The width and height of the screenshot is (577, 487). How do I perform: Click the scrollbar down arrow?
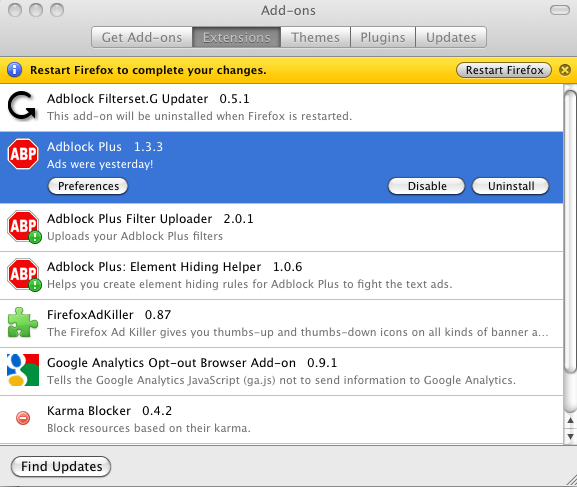point(570,437)
